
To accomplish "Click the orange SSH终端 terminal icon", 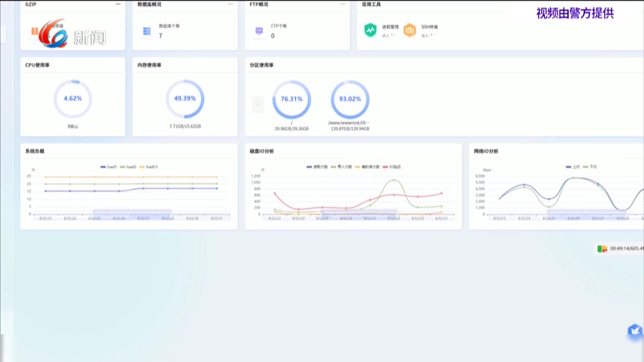I will tap(410, 31).
